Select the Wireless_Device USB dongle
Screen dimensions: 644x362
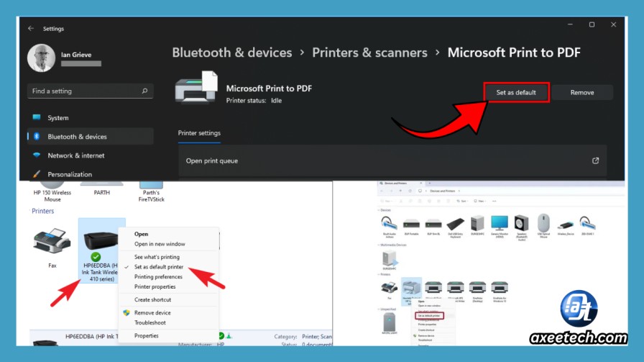coord(566,228)
